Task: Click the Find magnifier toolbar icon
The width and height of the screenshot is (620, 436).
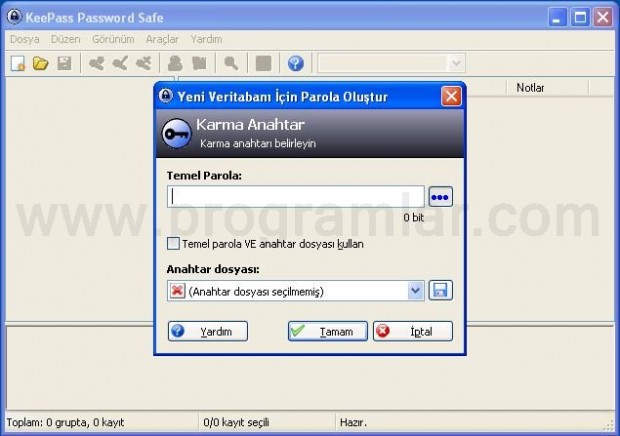Action: (231, 63)
